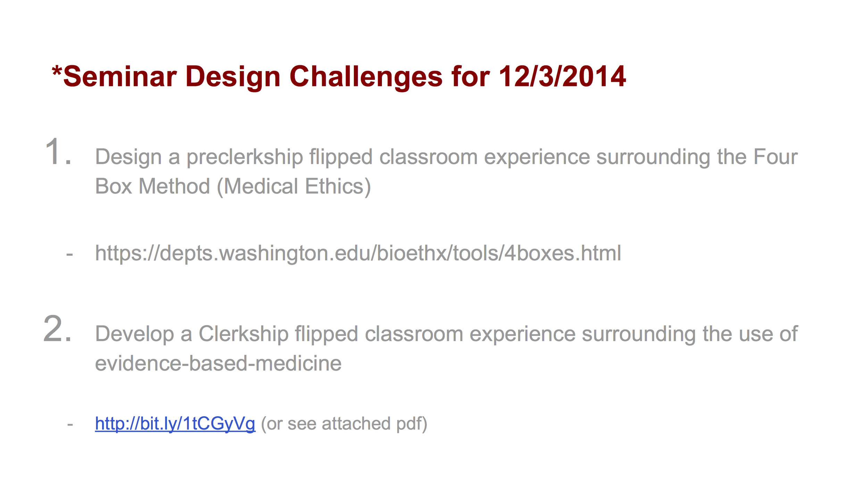
Task: Click the 'evidence-based-medicine' text
Action: [218, 363]
